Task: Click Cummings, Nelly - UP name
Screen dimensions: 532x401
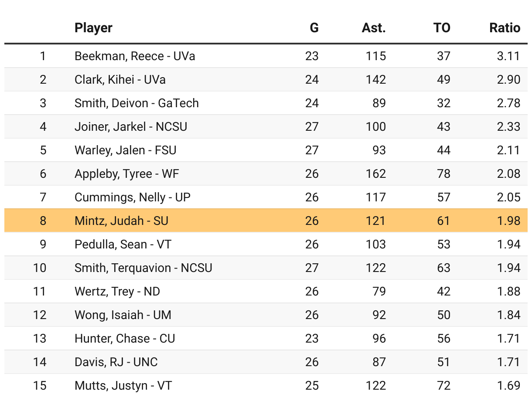Action: click(133, 197)
